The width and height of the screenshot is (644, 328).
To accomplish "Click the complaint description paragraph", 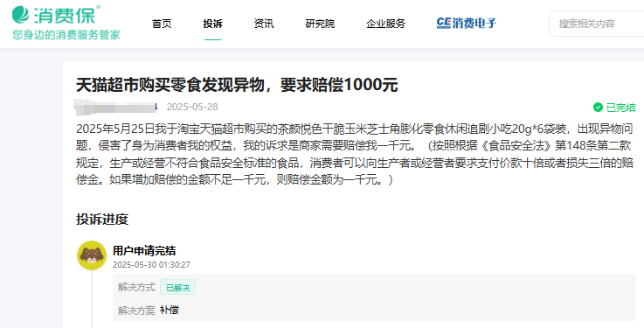I will pos(356,155).
